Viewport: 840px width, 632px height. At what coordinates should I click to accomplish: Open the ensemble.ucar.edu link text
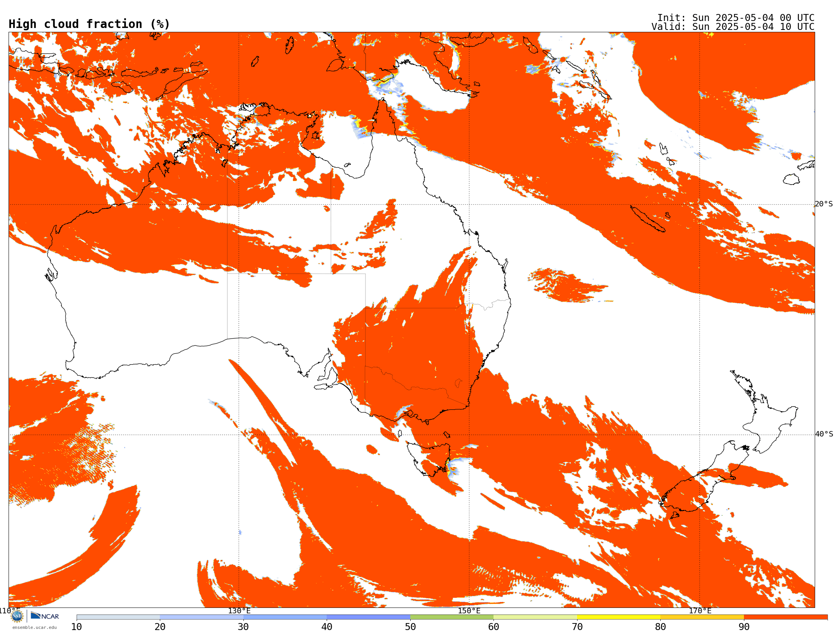[35, 627]
